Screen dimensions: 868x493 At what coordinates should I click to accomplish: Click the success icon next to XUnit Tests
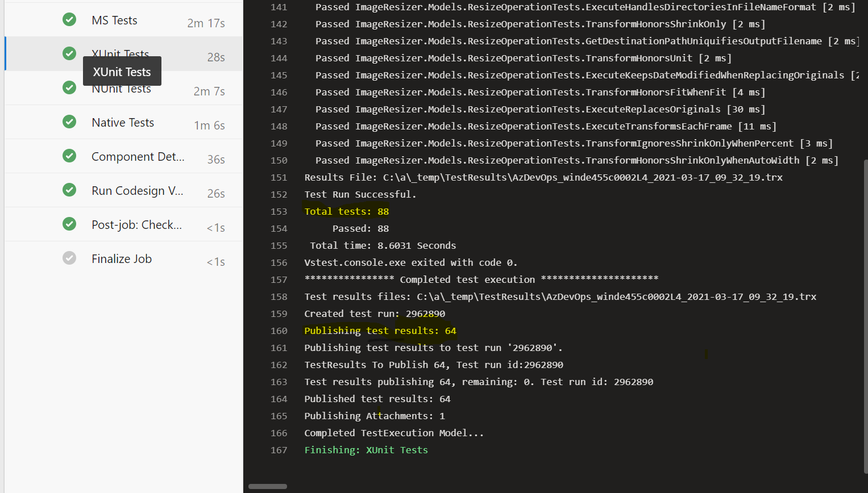point(69,53)
